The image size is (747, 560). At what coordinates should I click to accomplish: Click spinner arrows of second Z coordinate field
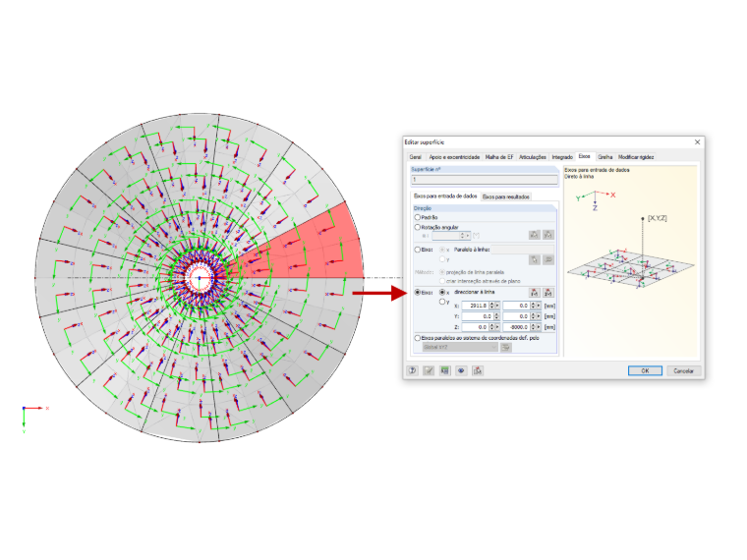pos(533,327)
